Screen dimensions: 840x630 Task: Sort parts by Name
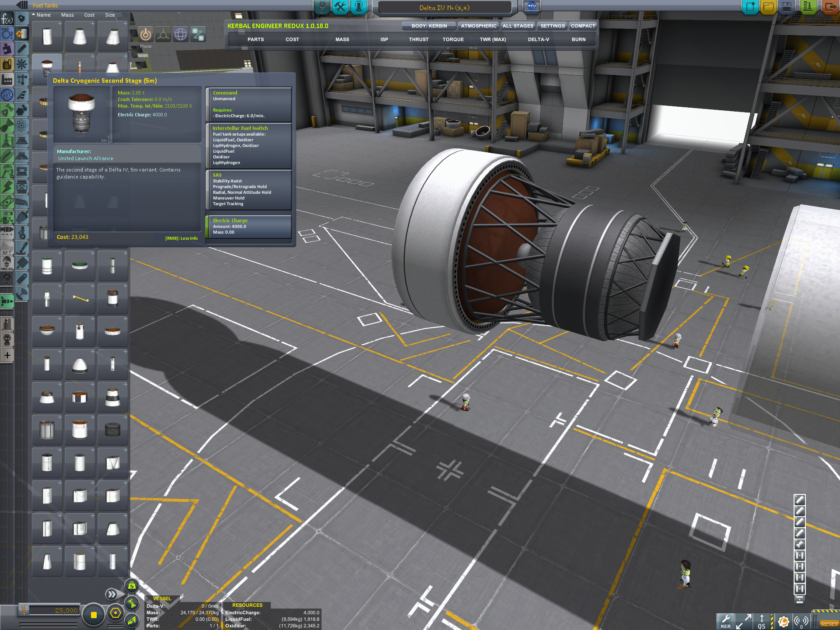pyautogui.click(x=43, y=15)
